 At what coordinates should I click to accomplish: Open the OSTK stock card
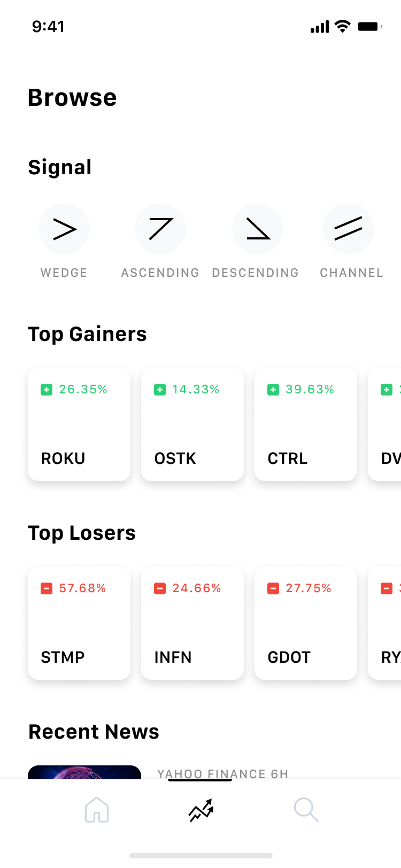192,424
